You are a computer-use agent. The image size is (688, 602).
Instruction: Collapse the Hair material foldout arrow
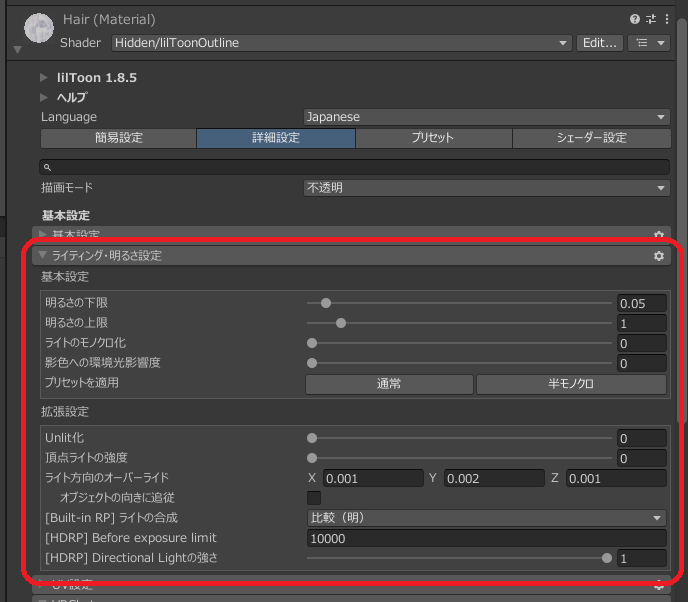18,50
